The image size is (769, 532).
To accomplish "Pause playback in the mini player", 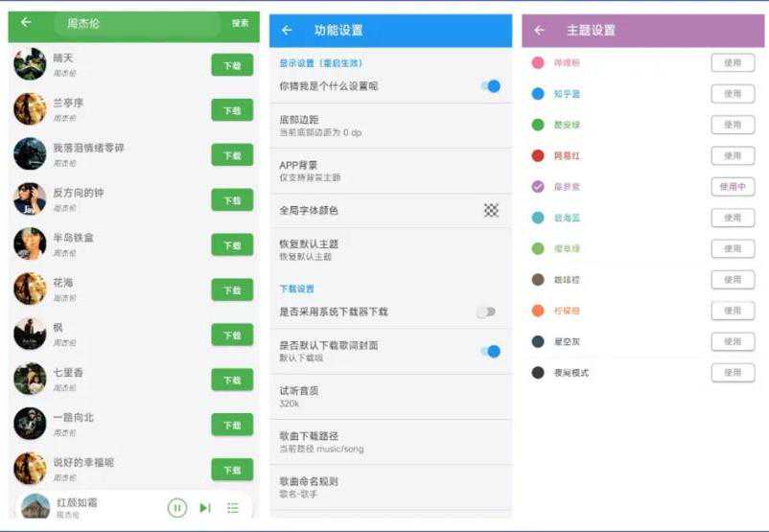I will [177, 507].
